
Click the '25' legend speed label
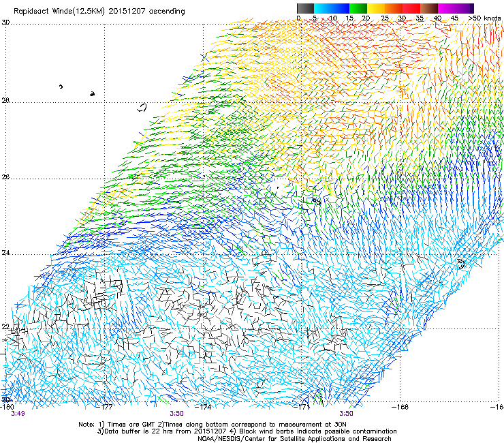(x=385, y=18)
